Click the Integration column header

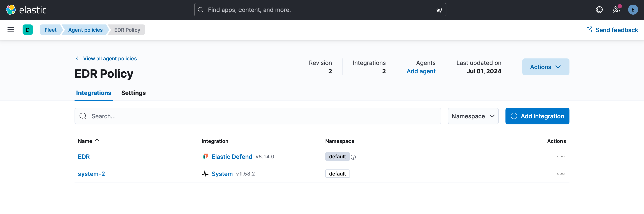point(215,141)
